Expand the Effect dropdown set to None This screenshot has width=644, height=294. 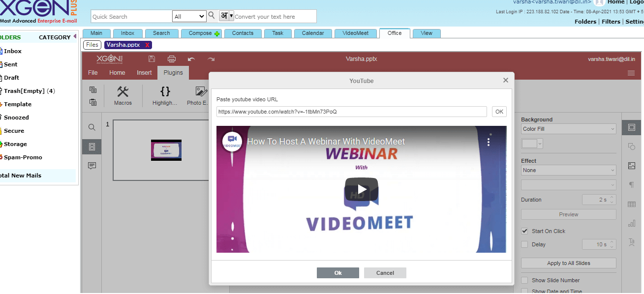[x=569, y=170]
